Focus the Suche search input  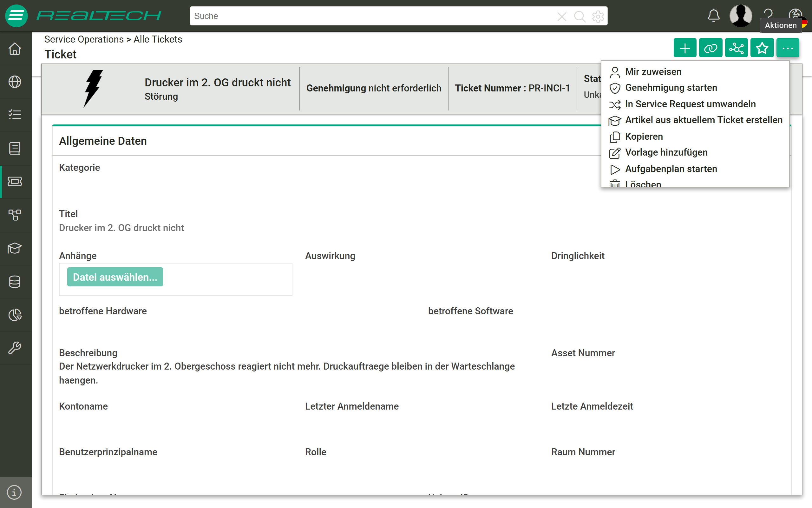372,16
